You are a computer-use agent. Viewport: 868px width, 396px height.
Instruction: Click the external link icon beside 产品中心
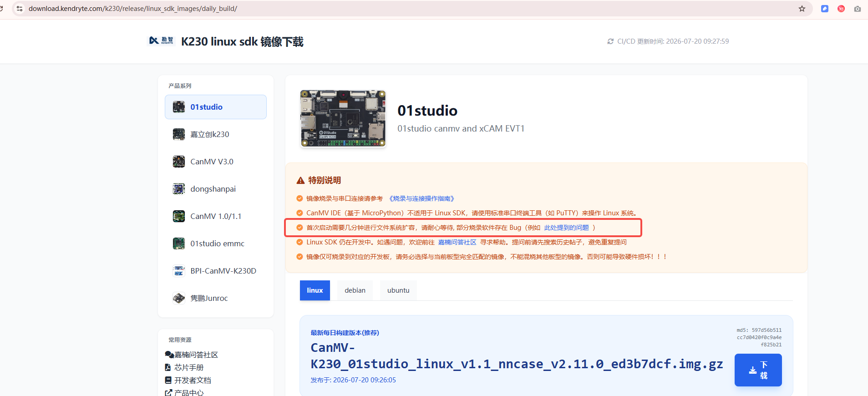click(168, 392)
